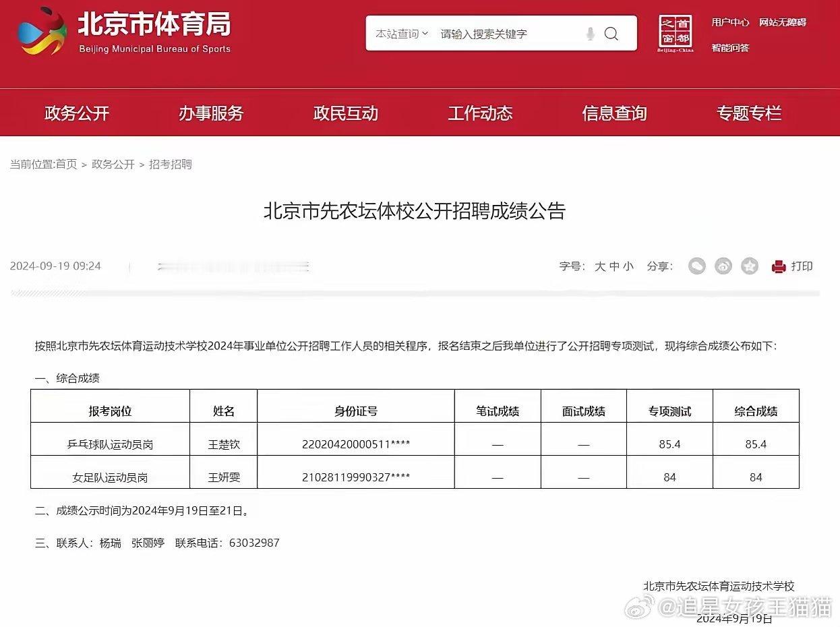Open the 网站无障碍 link

(783, 22)
